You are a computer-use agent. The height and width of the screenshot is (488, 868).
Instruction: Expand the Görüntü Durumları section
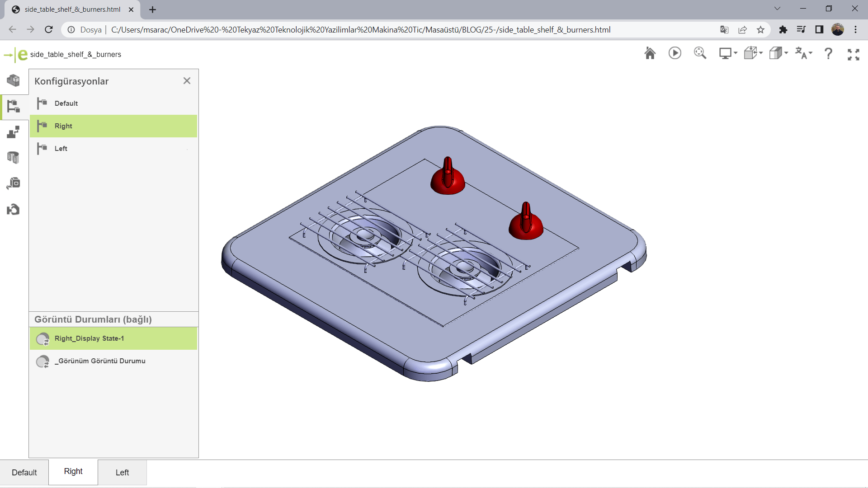(x=93, y=319)
